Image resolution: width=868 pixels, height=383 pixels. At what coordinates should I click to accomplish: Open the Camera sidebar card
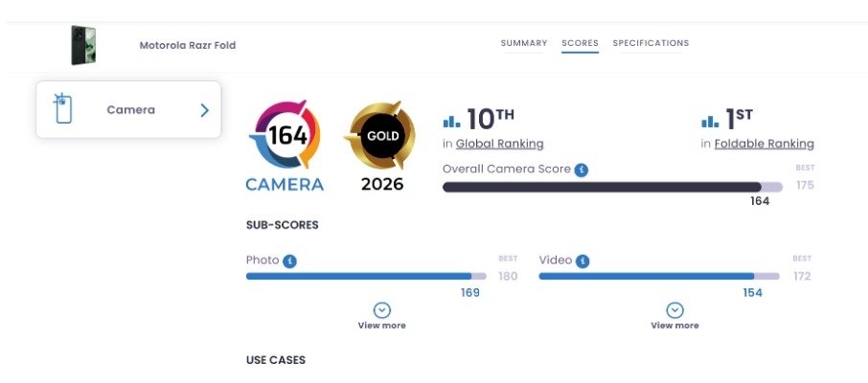click(x=128, y=109)
